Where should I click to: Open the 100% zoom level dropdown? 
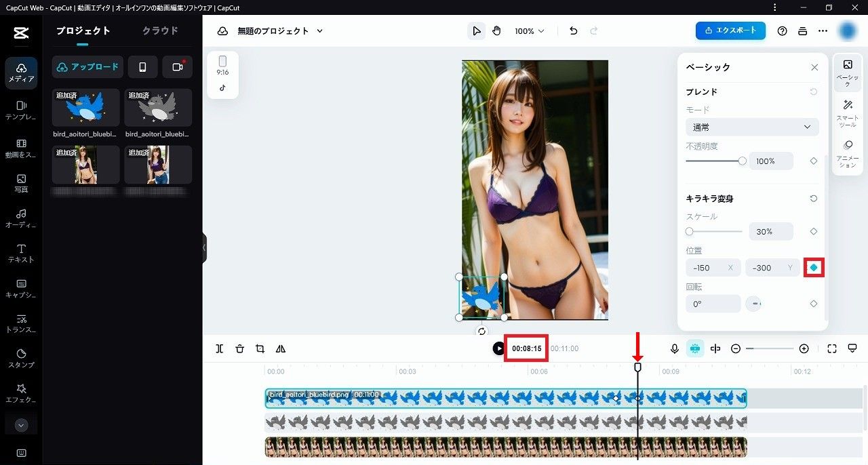[x=529, y=31]
